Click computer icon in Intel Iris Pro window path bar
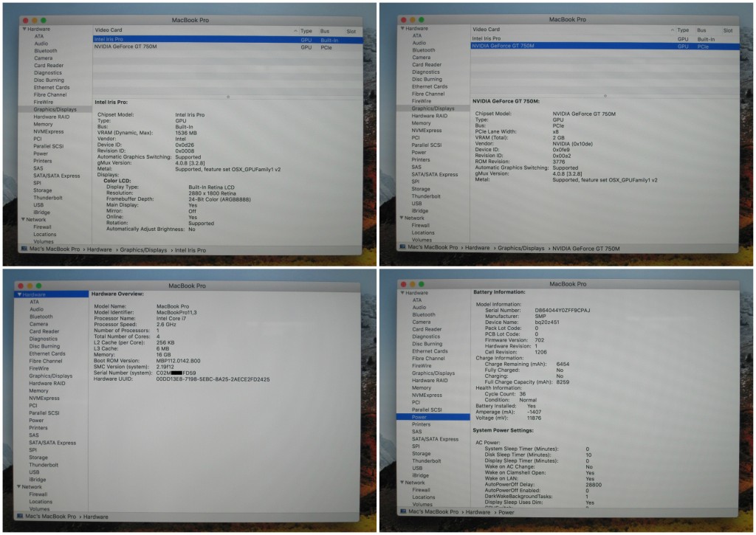The image size is (756, 535). 24,249
